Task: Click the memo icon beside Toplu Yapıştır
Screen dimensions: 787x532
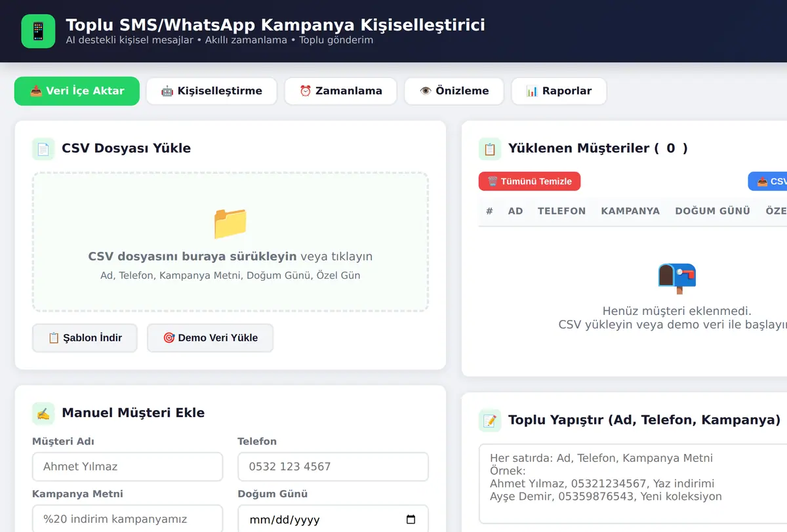Action: (x=490, y=420)
